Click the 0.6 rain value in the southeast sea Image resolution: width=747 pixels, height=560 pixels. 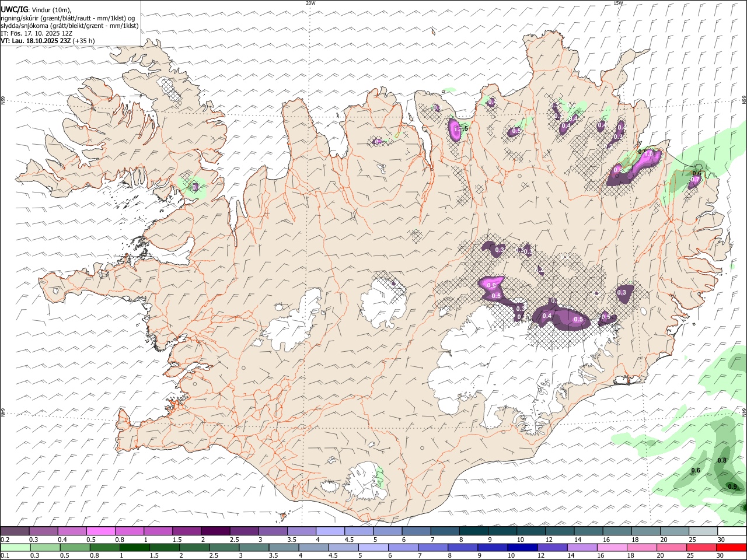click(696, 470)
